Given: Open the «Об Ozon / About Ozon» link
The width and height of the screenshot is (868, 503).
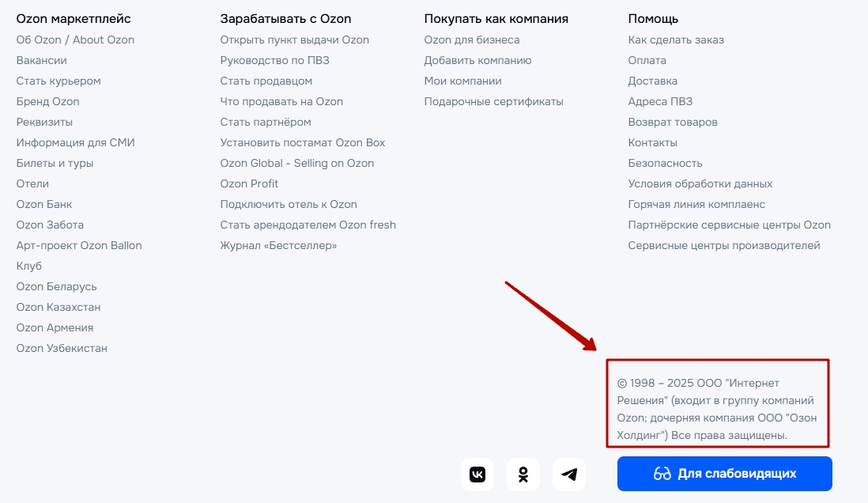Looking at the screenshot, I should pos(75,40).
